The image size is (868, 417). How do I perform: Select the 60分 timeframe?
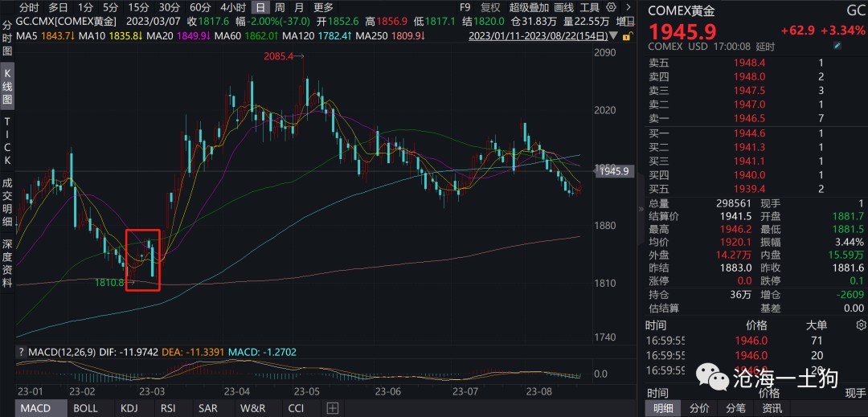200,7
